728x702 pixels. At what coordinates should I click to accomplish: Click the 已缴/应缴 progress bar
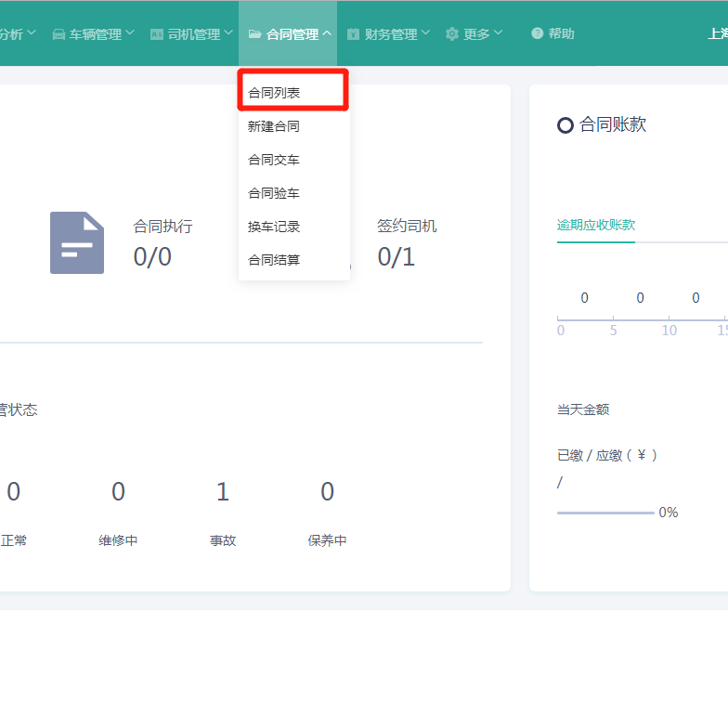pyautogui.click(x=604, y=513)
